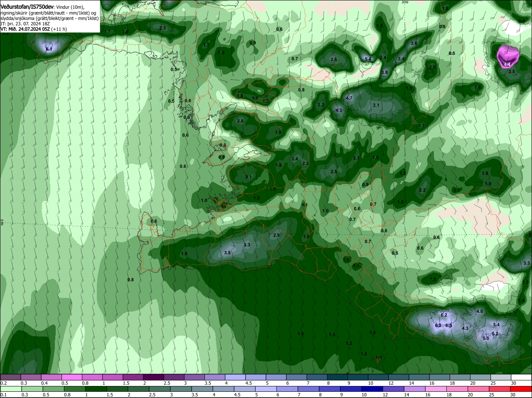Click the 5.0 precipitation value
The width and height of the screenshot is (532, 398).
[x=486, y=338]
